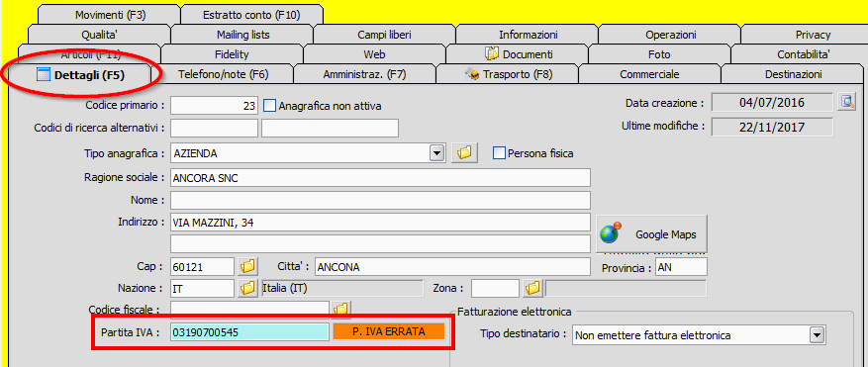
Task: Enable Anagrafica non attiva checkbox
Action: click(269, 105)
